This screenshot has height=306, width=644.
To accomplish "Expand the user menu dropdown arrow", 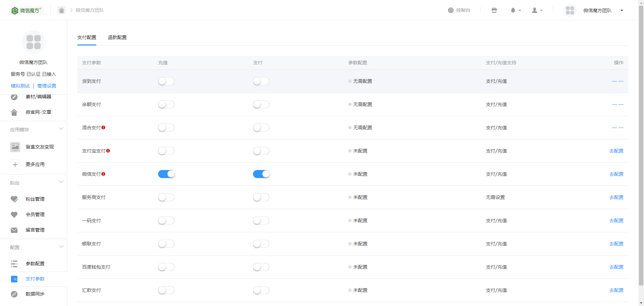I will pyautogui.click(x=541, y=10).
